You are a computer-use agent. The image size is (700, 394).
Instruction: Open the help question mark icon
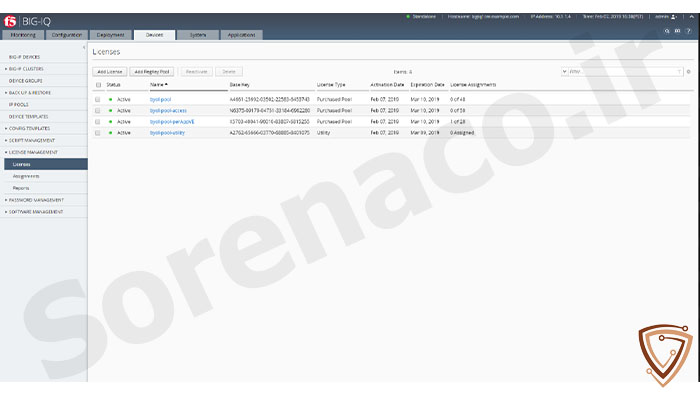pos(688,31)
